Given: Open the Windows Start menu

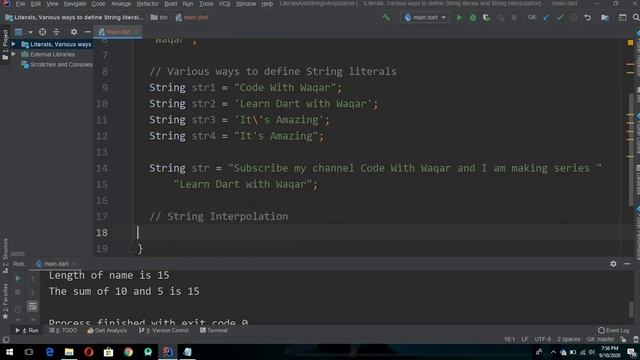Looking at the screenshot, I should tap(9, 352).
